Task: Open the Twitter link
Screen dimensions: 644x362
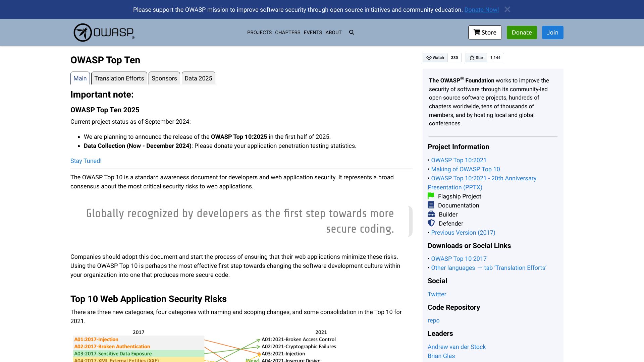Action: (437, 294)
